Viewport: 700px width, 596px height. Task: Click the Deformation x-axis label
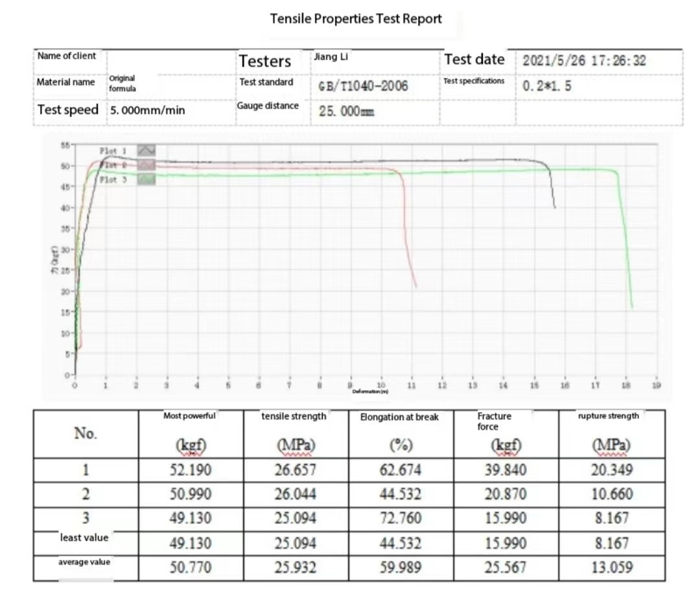click(x=370, y=391)
